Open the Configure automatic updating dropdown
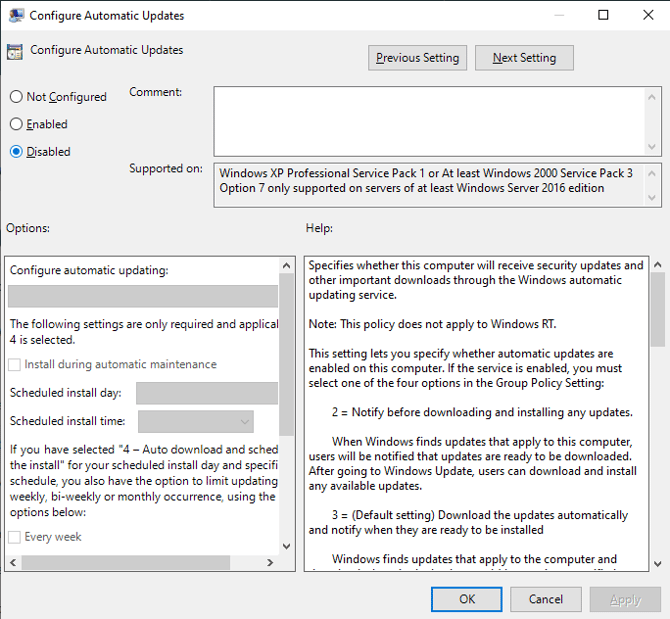Screen dimensions: 670x619 click(142, 296)
